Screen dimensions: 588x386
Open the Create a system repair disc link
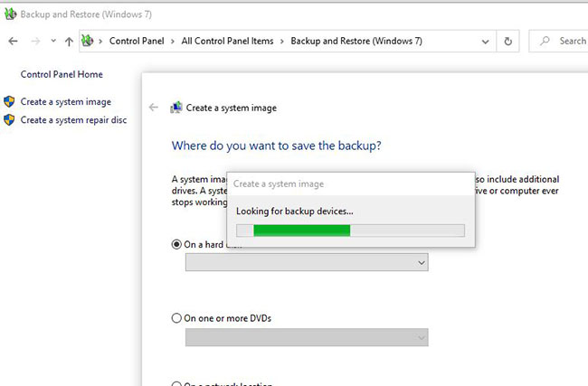(x=73, y=120)
